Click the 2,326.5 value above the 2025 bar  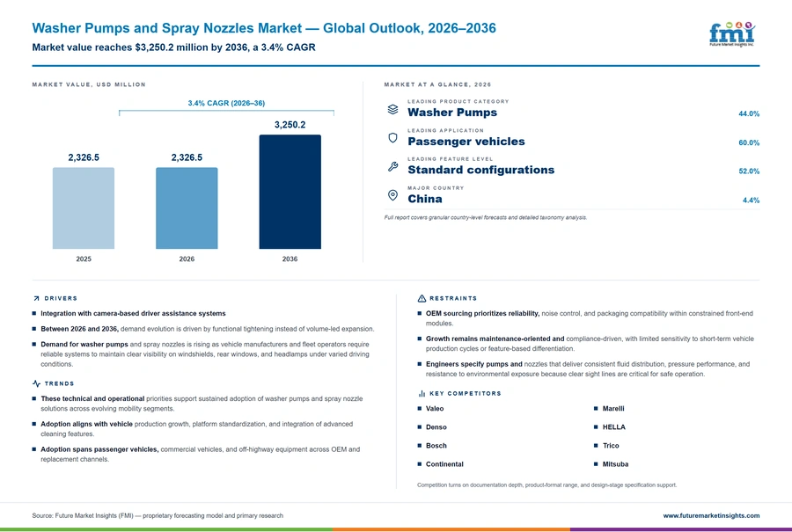click(x=84, y=157)
